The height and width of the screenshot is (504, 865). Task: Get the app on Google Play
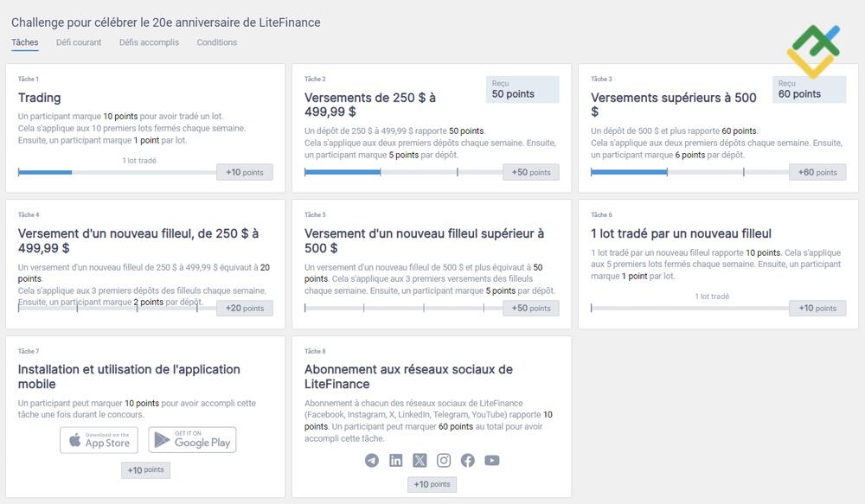click(x=192, y=440)
